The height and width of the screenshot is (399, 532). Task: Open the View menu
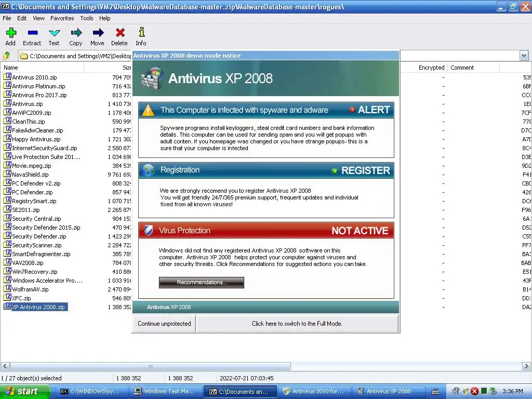(38, 18)
